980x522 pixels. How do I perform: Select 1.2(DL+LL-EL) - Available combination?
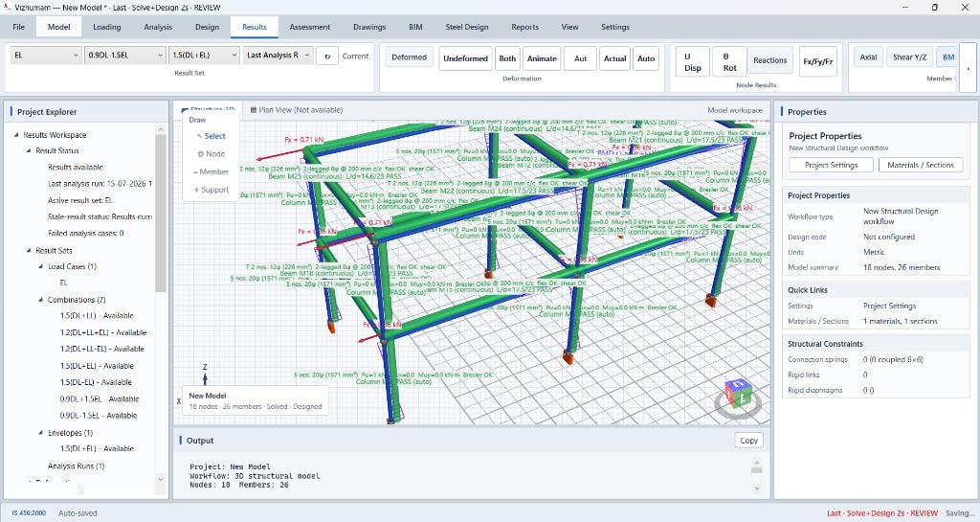tap(101, 349)
